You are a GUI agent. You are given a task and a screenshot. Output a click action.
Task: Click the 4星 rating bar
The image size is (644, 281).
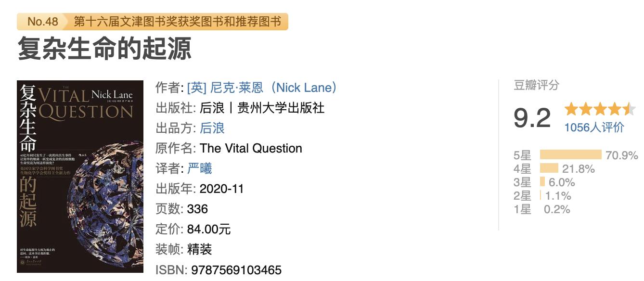[x=549, y=168]
